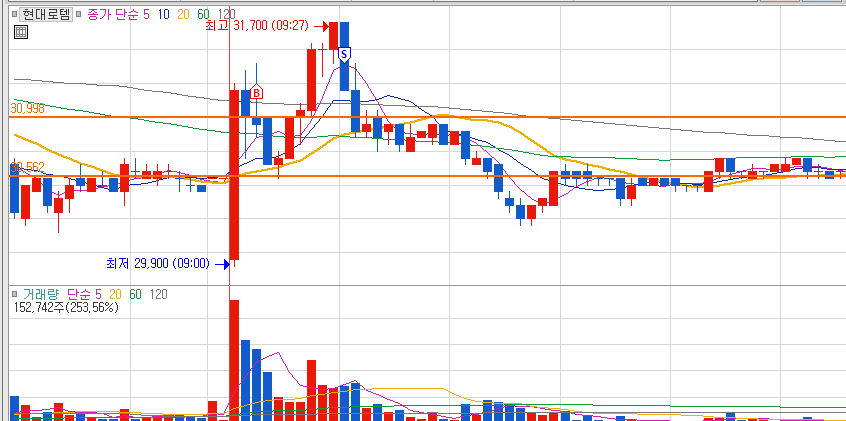Select the yellow 20 price moving average label
Screen dimensions: 846x421
pos(183,15)
